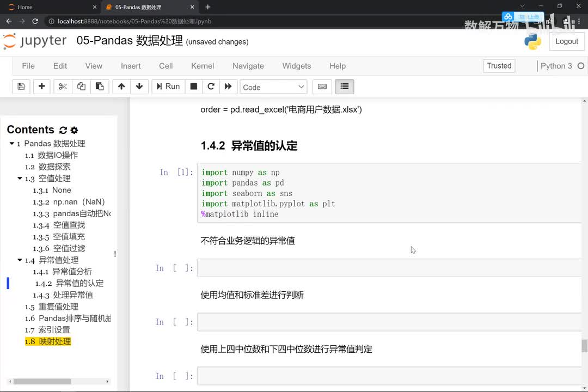This screenshot has width=588, height=392.
Task: Click the contents panel horizontal scrollbar
Action: 42,382
